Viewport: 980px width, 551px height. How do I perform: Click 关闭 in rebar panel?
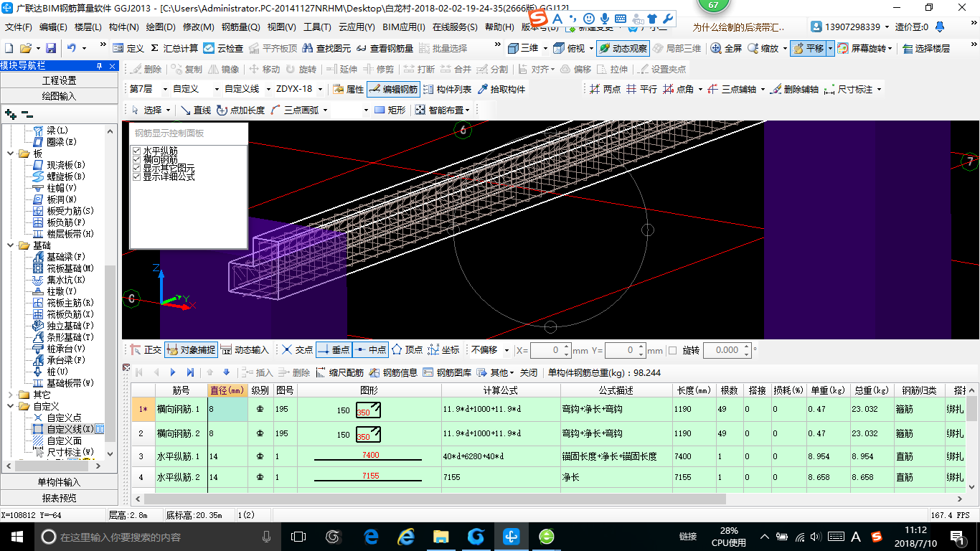(x=529, y=372)
